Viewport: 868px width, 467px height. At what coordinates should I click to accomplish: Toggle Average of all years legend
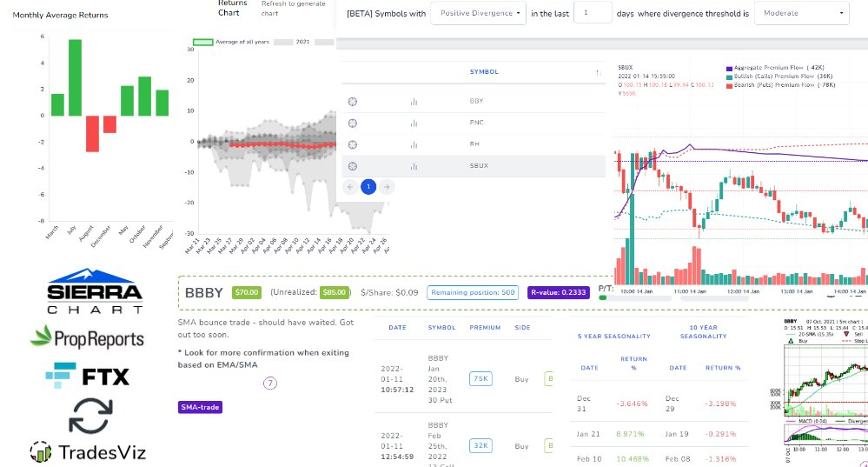[231, 42]
